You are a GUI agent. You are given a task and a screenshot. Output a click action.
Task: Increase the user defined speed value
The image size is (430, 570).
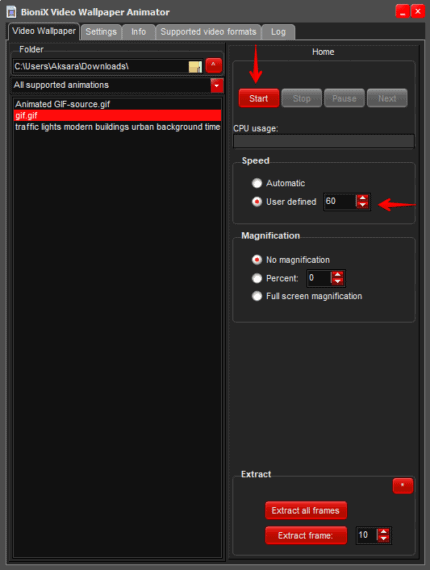coord(362,198)
